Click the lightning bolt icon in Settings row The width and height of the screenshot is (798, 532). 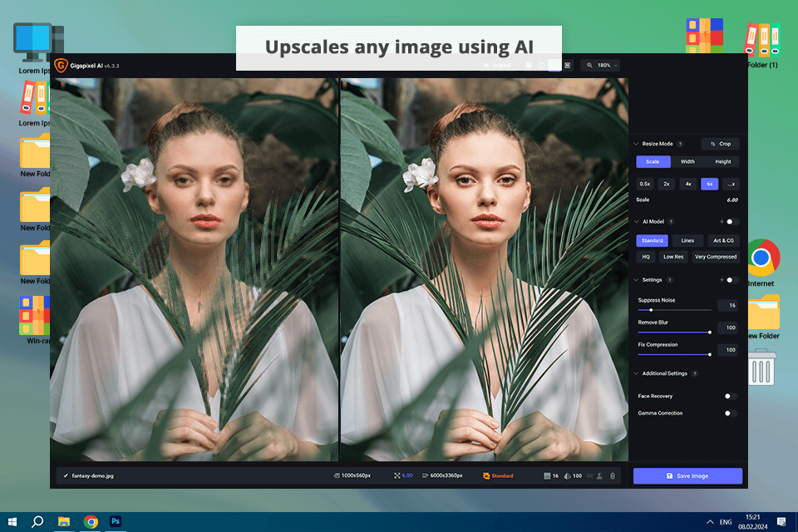tap(722, 280)
